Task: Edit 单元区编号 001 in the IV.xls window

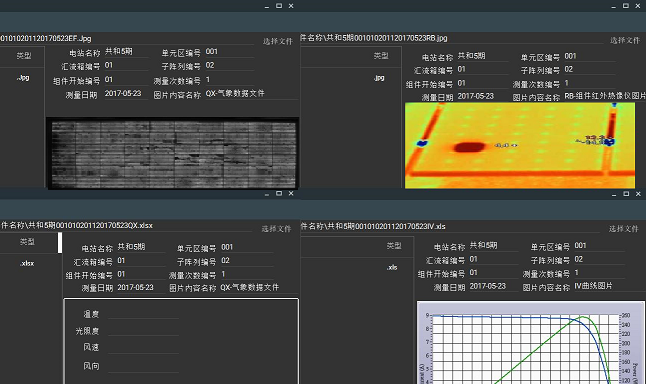Action: (599, 246)
